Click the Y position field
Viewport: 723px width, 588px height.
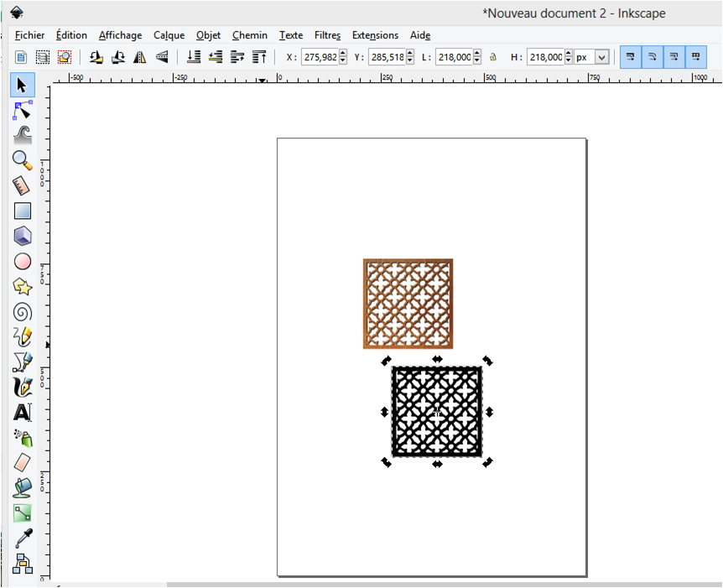[388, 57]
